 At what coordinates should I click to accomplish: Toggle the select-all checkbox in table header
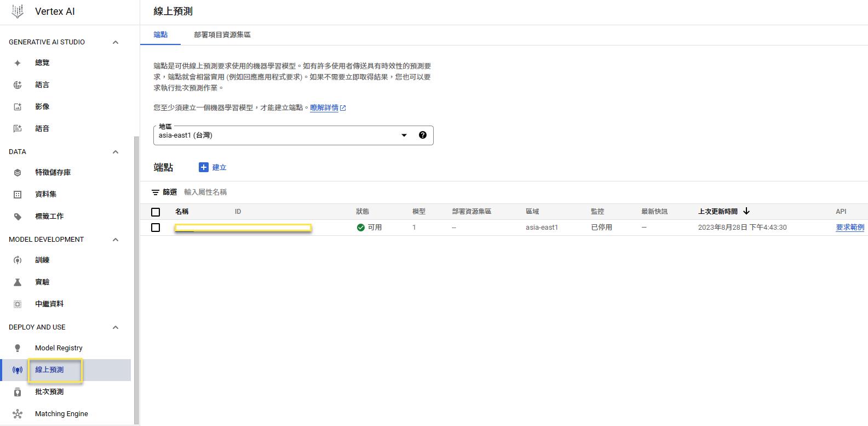point(156,212)
